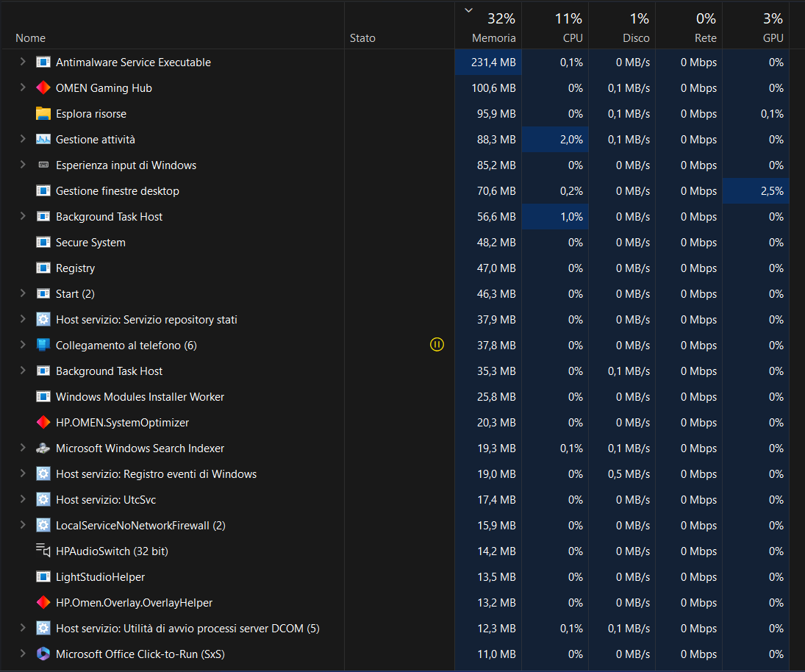Viewport: 805px width, 672px height.
Task: Click the HP.Omen.Overlay.OverlayHelper diamond icon
Action: 43,602
